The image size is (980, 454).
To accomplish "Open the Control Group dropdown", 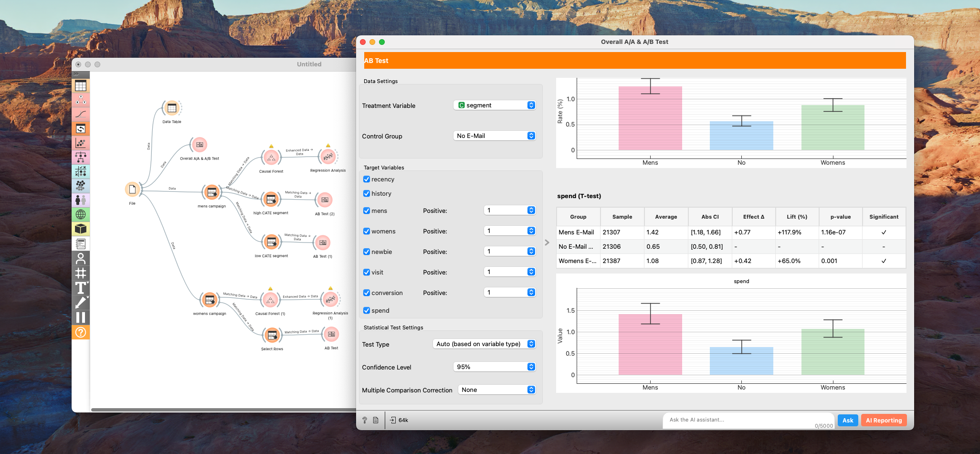I will 495,136.
